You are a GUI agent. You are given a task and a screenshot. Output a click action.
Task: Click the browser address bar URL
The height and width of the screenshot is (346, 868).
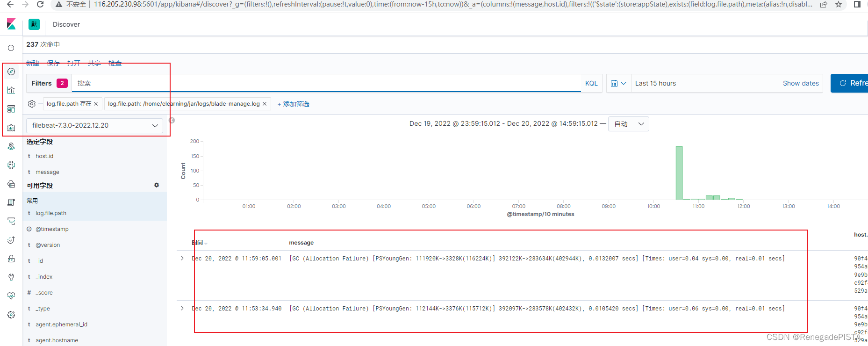coord(453,4)
